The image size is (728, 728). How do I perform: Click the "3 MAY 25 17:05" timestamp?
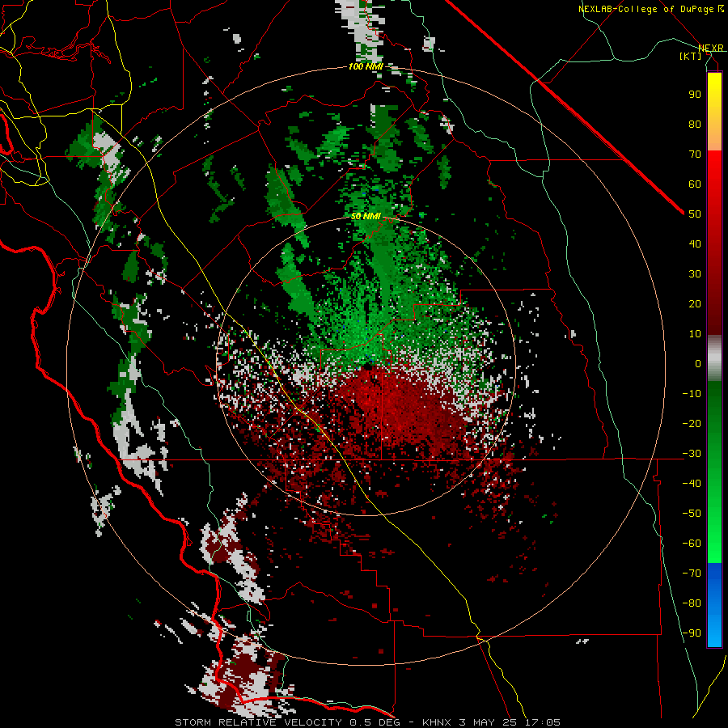click(510, 722)
